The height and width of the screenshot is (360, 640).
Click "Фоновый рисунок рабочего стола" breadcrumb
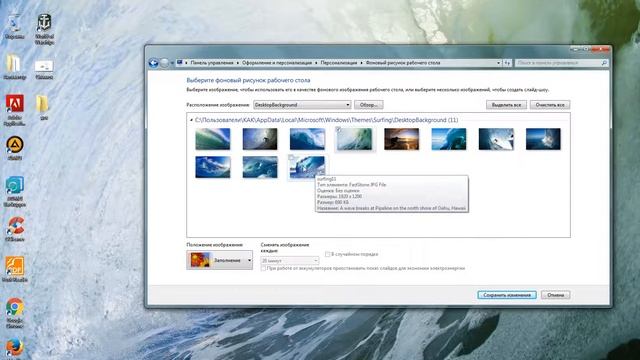click(403, 63)
